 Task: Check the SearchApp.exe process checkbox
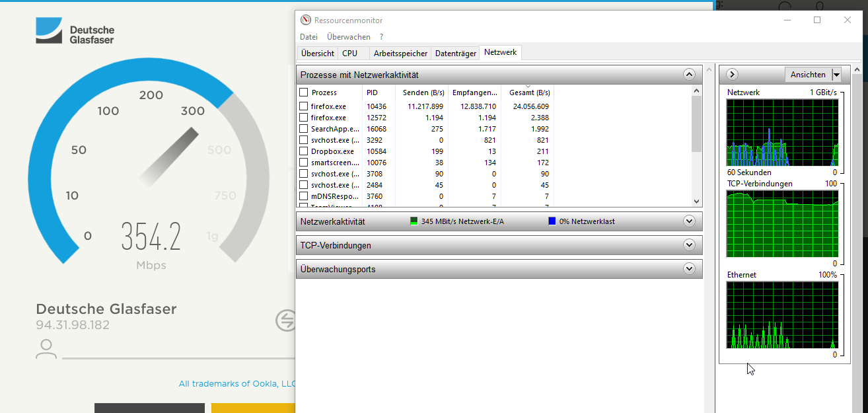pyautogui.click(x=303, y=129)
